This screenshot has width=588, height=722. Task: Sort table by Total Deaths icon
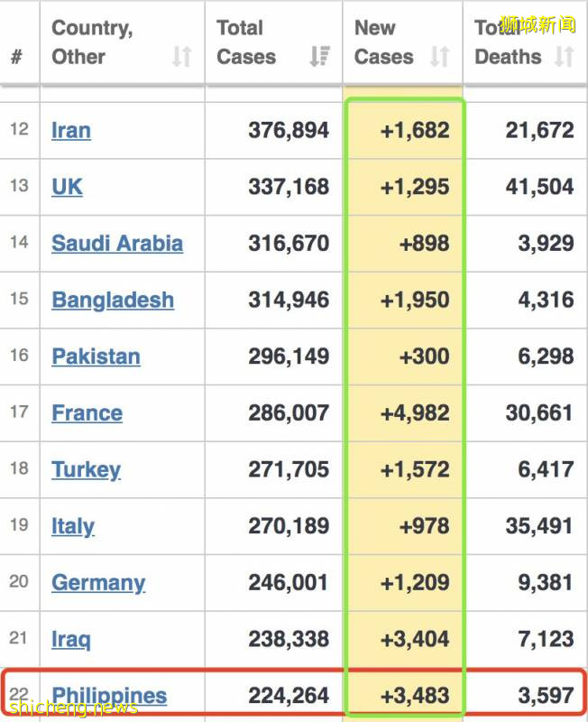point(564,57)
